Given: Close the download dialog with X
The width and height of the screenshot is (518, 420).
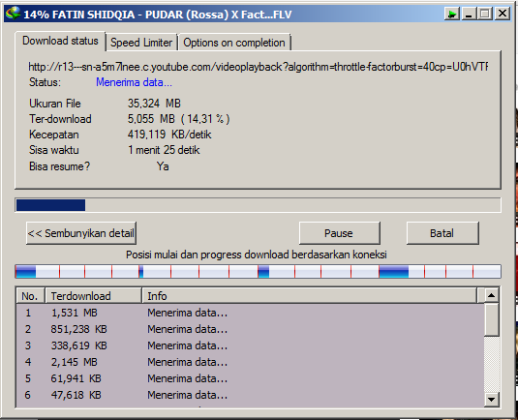Looking at the screenshot, I should tap(503, 14).
